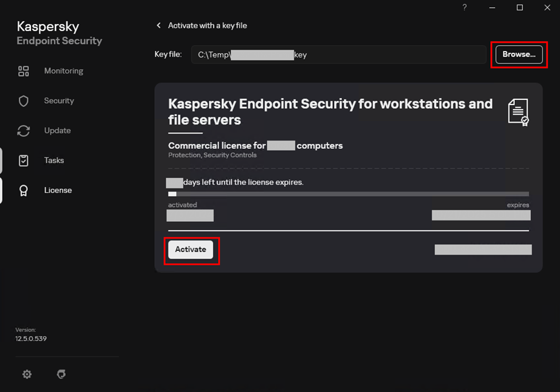This screenshot has width=560, height=392.
Task: Minimize the Kaspersky window
Action: coord(492,8)
